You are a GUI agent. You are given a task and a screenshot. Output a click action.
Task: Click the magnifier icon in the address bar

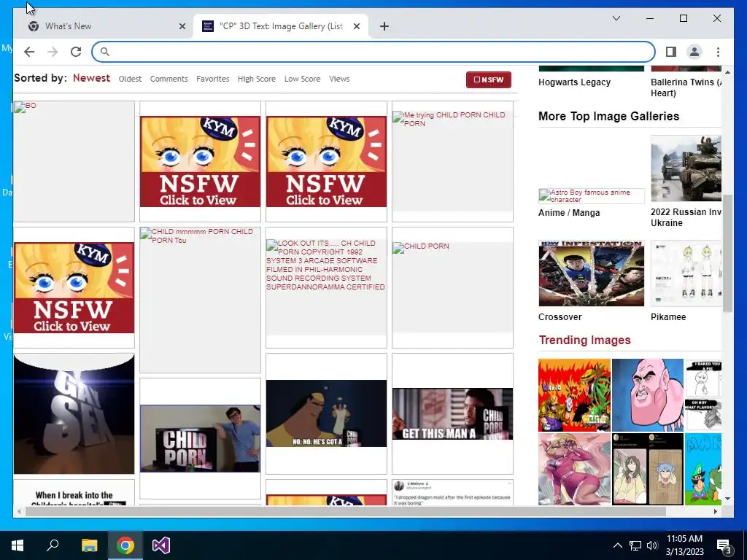tap(105, 52)
